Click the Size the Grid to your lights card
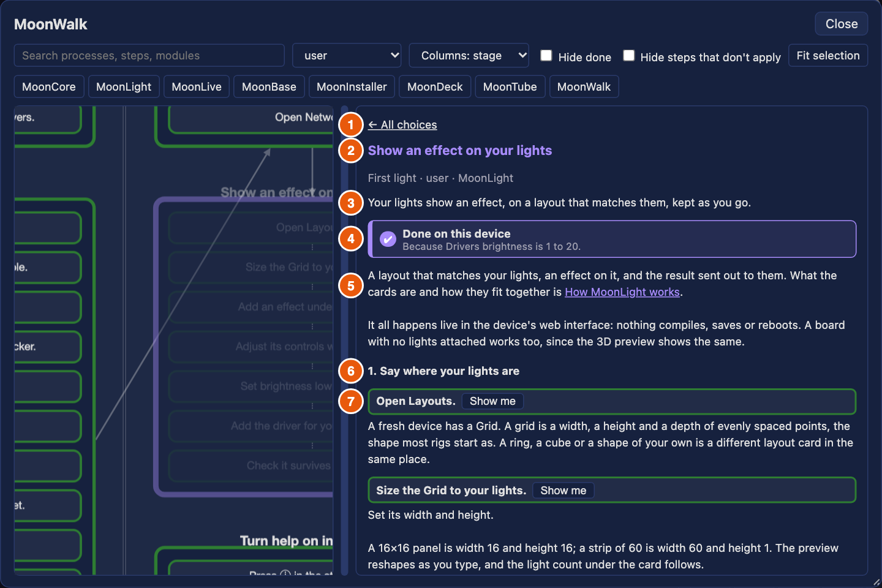The height and width of the screenshot is (588, 882). point(612,491)
